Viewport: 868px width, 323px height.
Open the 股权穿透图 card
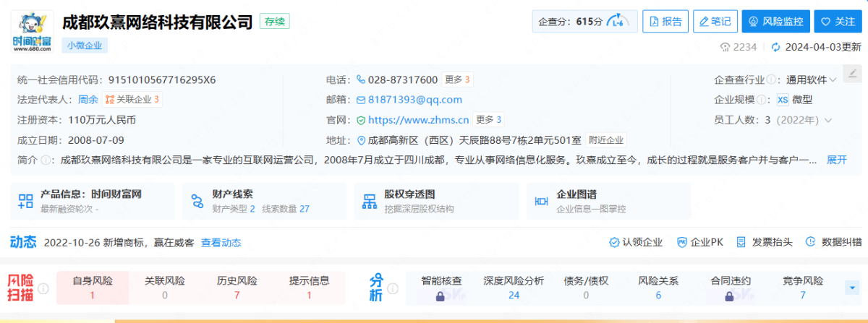coord(436,201)
